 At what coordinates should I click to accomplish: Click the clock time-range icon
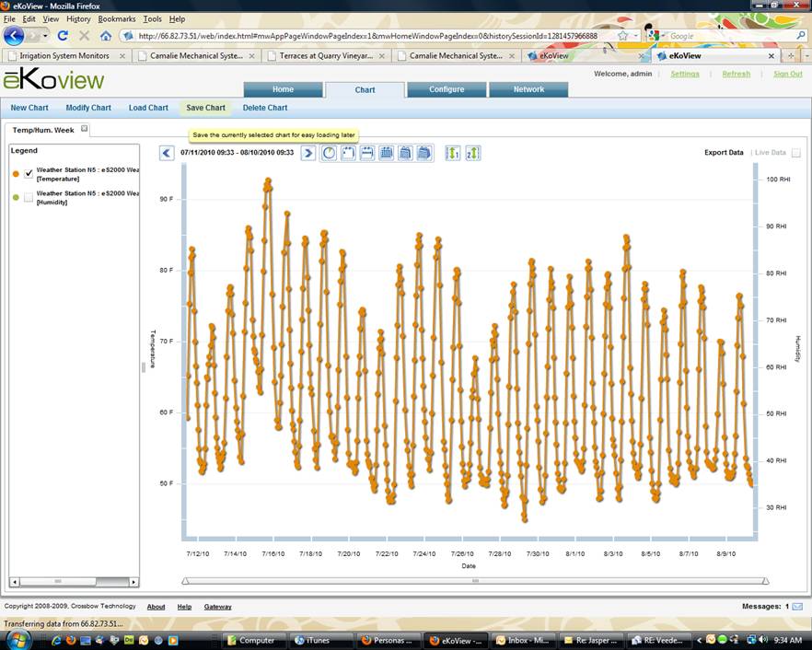pyautogui.click(x=329, y=153)
